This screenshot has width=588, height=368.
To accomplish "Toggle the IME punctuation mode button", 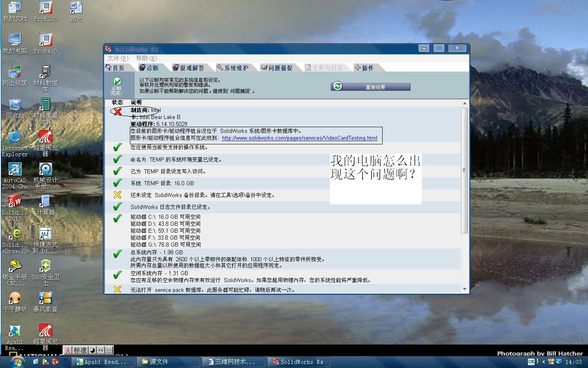I will [x=100, y=350].
